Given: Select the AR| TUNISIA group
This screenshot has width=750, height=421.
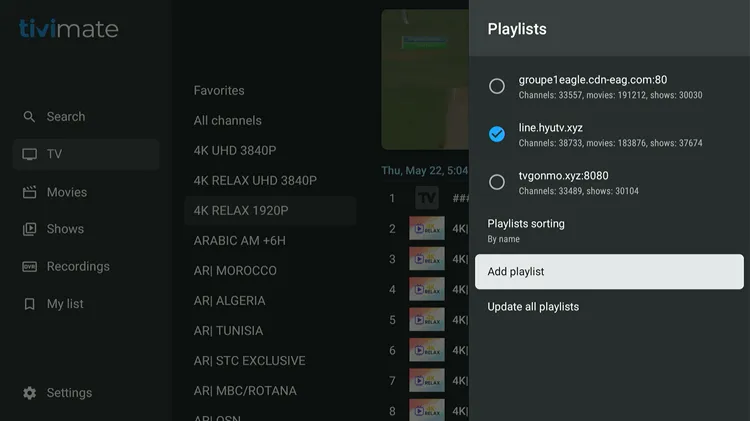Looking at the screenshot, I should 270,331.
